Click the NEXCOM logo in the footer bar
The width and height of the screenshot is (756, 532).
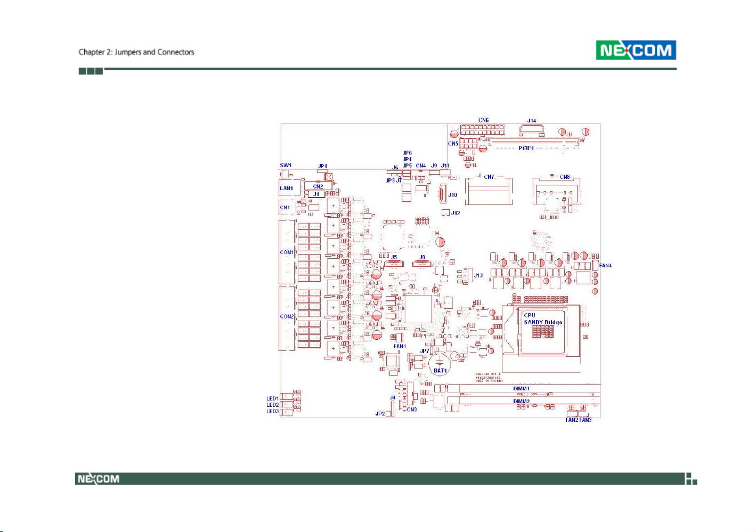(98, 479)
